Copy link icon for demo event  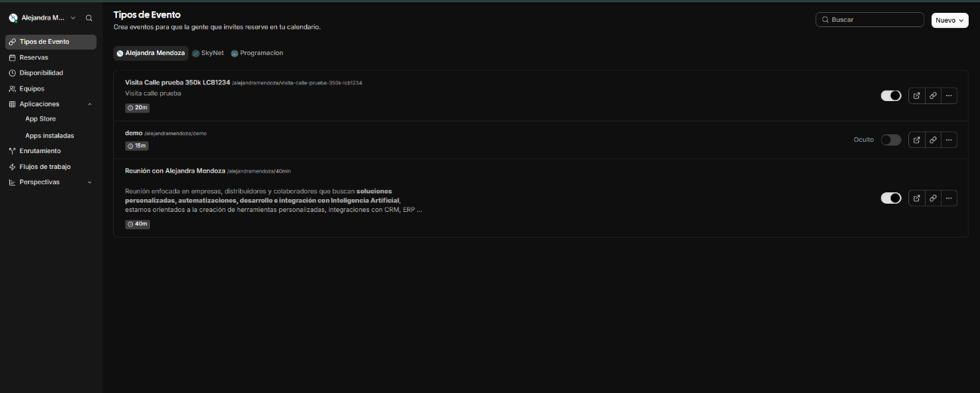click(x=933, y=140)
